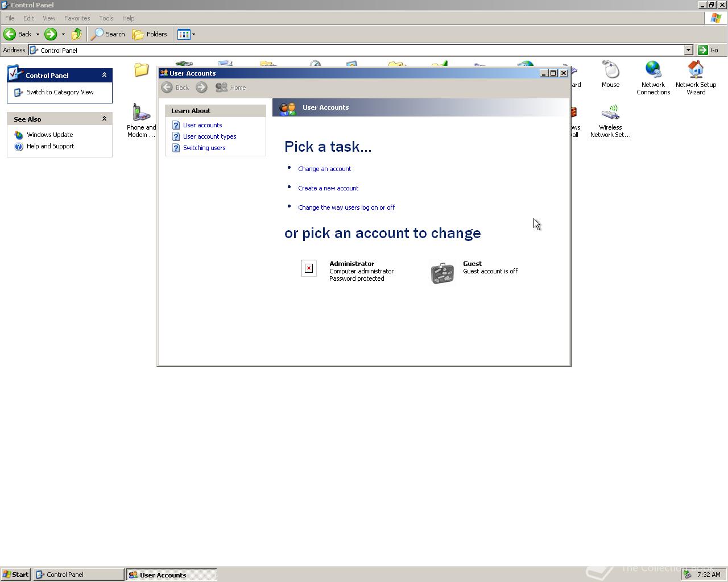Minimize the User Accounts window
Image resolution: width=728 pixels, height=582 pixels.
click(544, 73)
